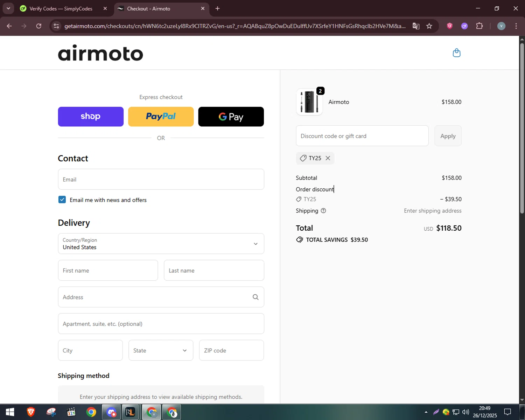Screen dimensions: 525x420
Task: Open the red shield extension icon
Action: click(x=450, y=26)
